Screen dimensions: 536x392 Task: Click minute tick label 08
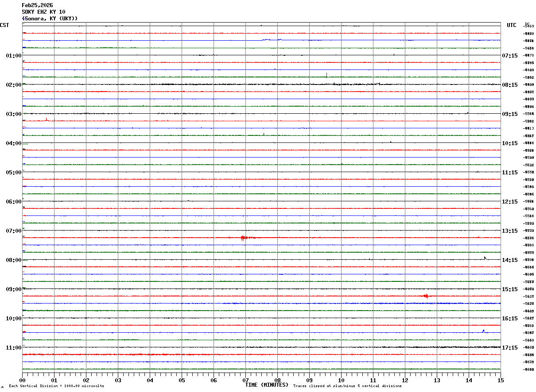tap(277, 380)
